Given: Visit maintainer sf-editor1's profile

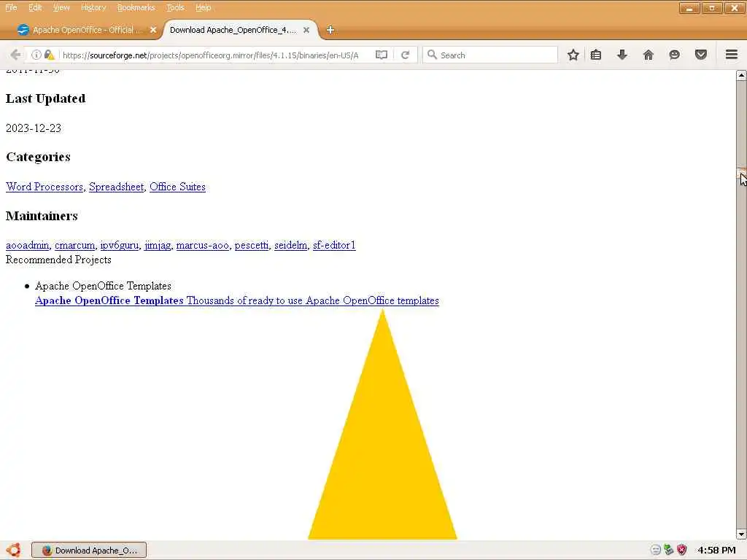Looking at the screenshot, I should click(x=334, y=245).
